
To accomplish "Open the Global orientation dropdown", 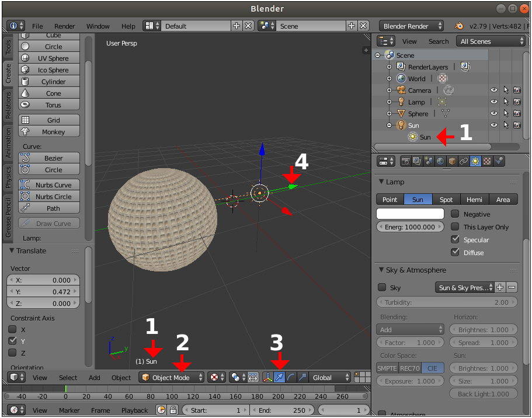I will [329, 377].
